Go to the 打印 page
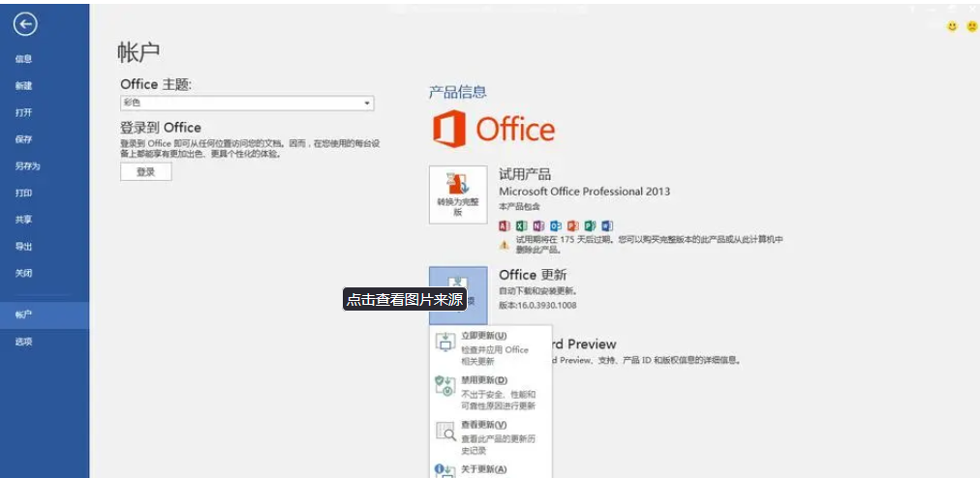The width and height of the screenshot is (980, 478). tap(24, 194)
